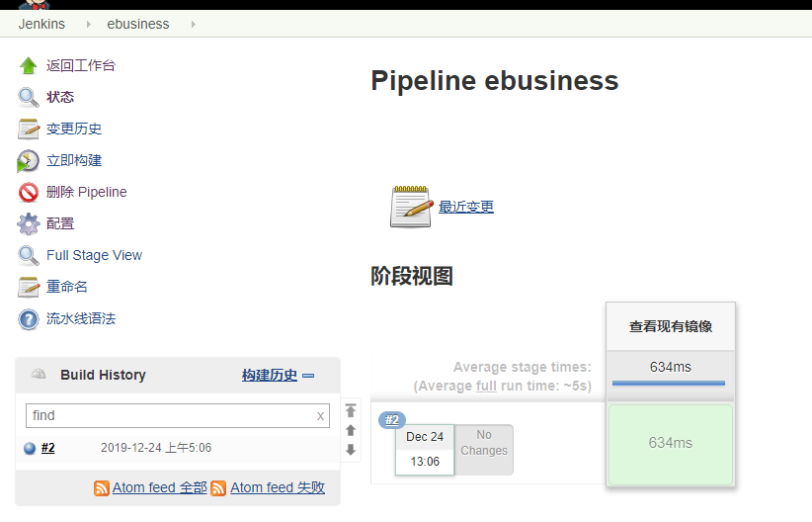812x522 pixels.
Task: Open Atom feed 失败
Action: click(x=278, y=487)
